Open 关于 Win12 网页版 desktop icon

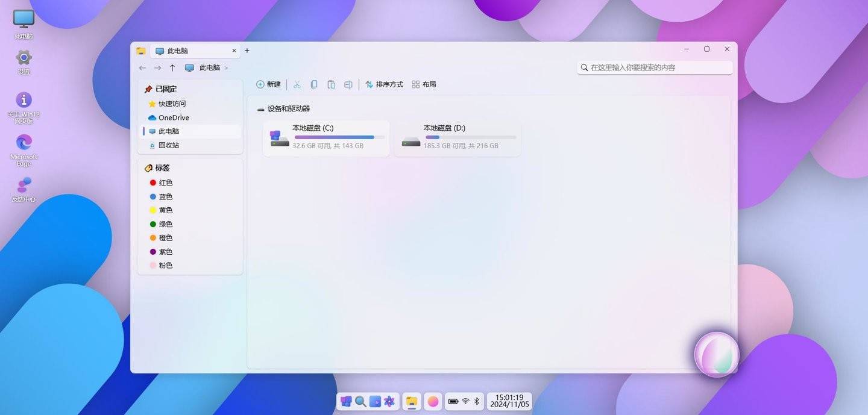[x=24, y=108]
